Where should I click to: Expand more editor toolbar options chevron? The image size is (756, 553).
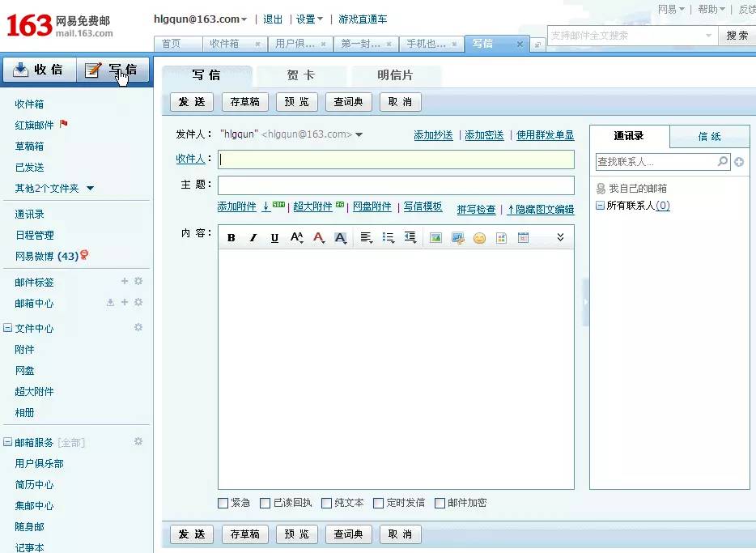click(x=560, y=237)
